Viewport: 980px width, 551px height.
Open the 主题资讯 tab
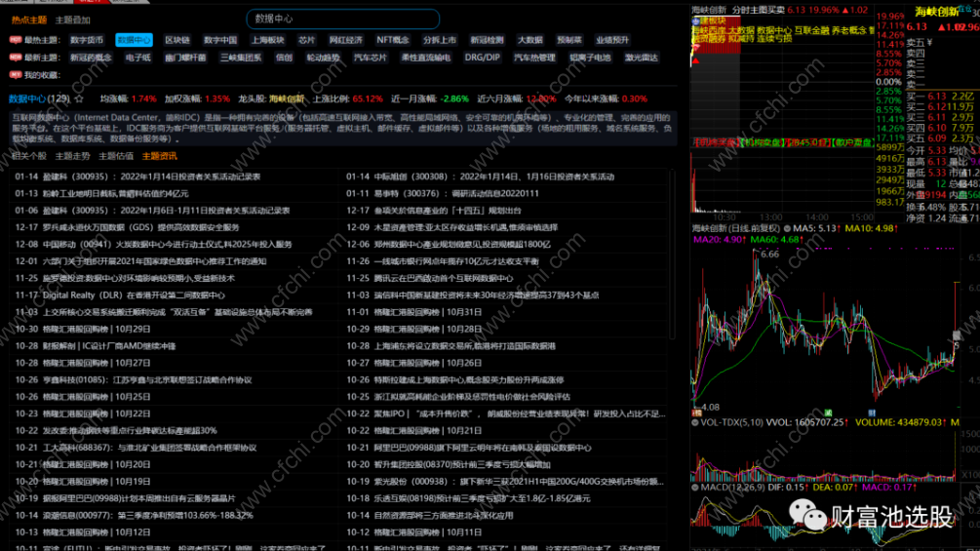point(159,156)
